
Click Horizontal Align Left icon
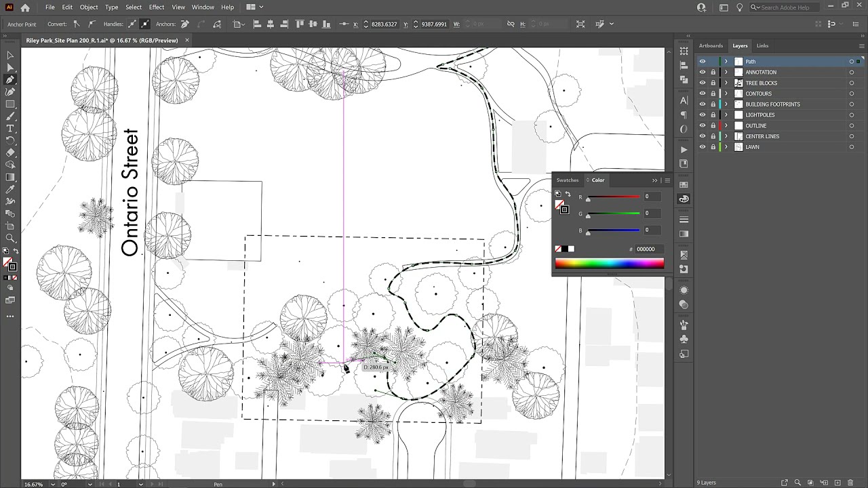(x=258, y=24)
